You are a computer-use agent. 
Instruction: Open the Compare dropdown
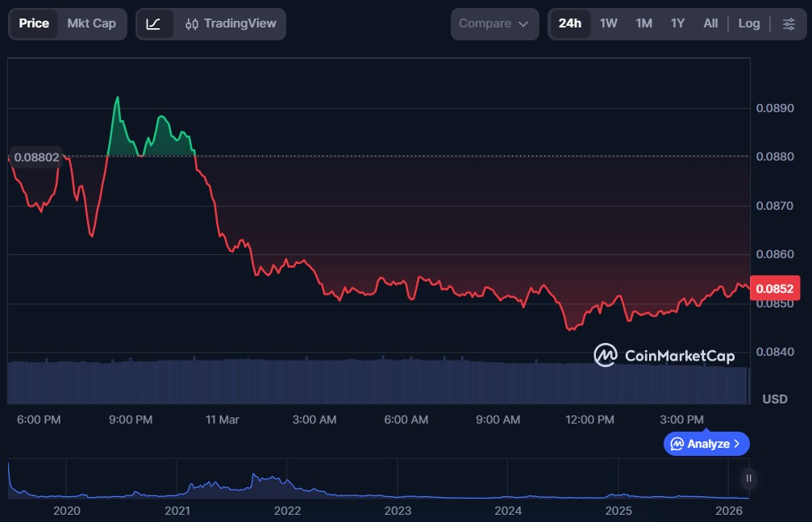click(494, 23)
